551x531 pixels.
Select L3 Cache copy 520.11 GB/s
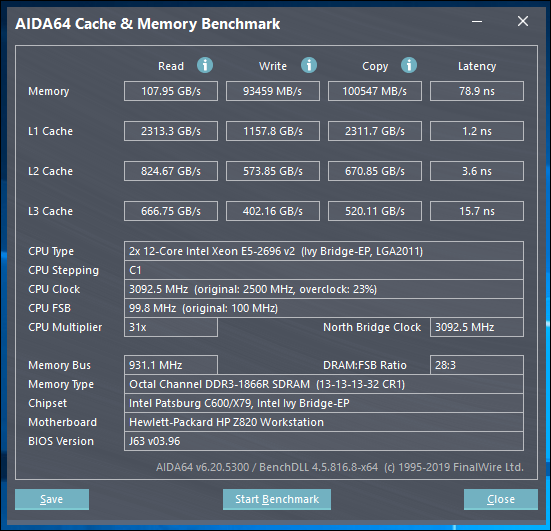375,211
